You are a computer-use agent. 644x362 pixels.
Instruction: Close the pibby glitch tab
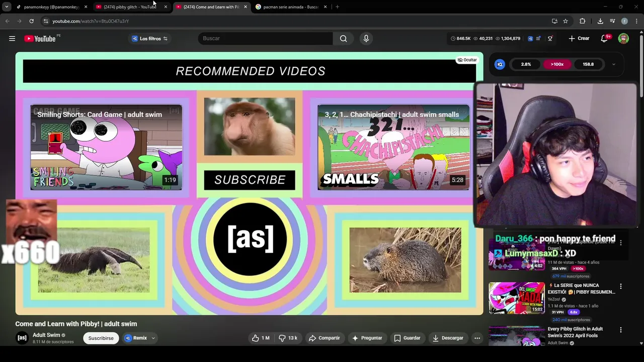click(x=166, y=7)
